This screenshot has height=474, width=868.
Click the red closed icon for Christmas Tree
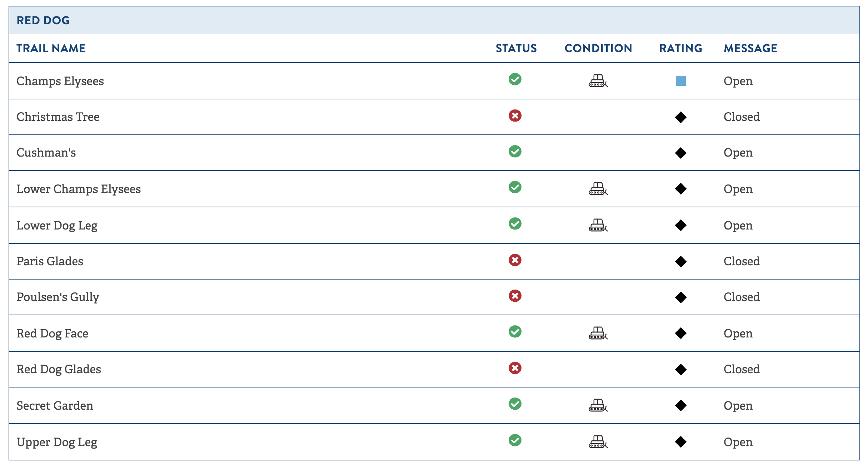515,115
